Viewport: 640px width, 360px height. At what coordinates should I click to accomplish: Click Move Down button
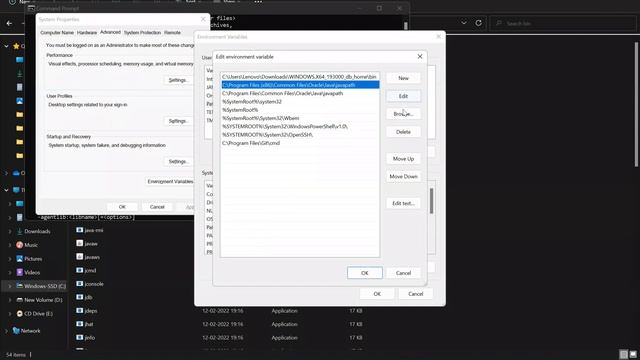point(403,176)
